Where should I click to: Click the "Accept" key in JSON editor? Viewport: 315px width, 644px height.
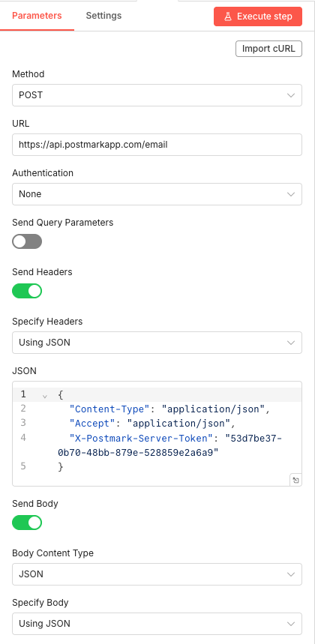pos(92,424)
